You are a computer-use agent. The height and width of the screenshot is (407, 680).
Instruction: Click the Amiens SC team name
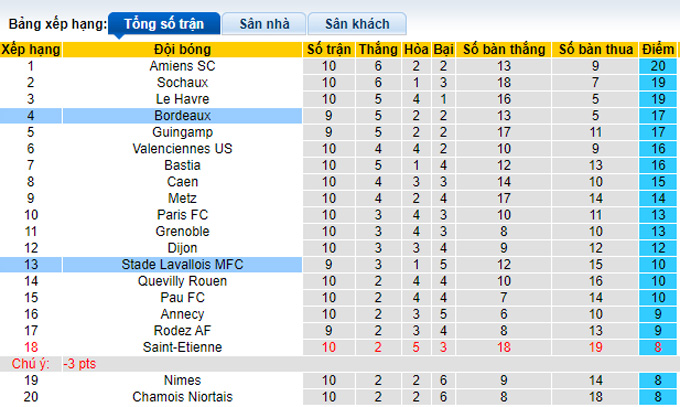[182, 66]
